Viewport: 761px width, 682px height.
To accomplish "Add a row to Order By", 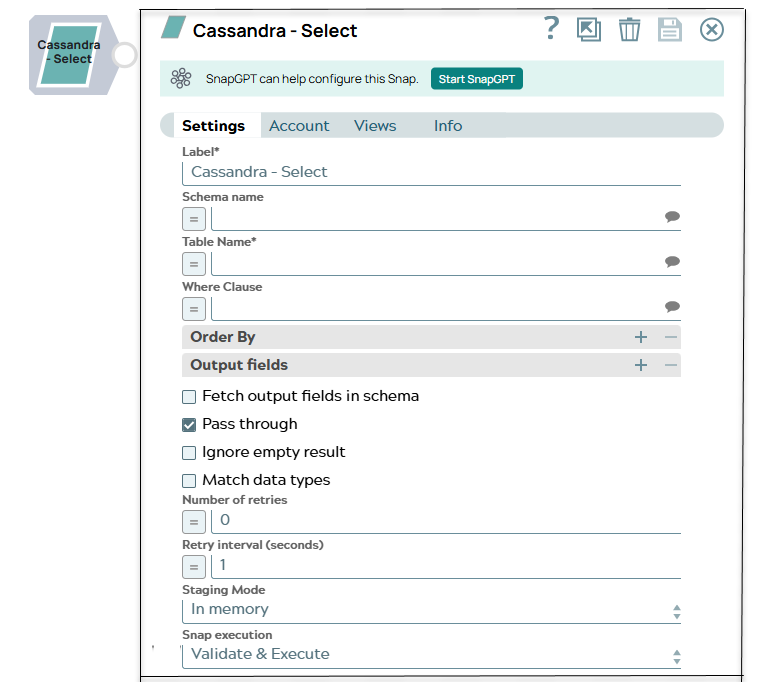I will [641, 338].
